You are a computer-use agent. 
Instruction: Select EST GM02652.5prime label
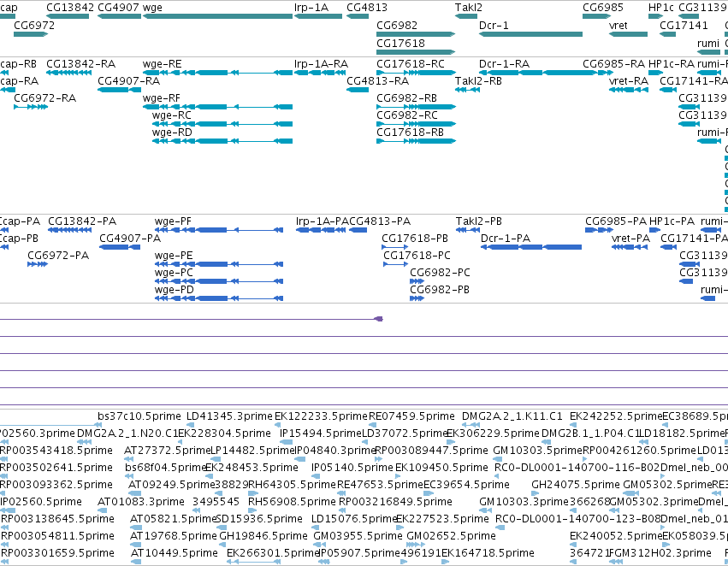coord(451,536)
